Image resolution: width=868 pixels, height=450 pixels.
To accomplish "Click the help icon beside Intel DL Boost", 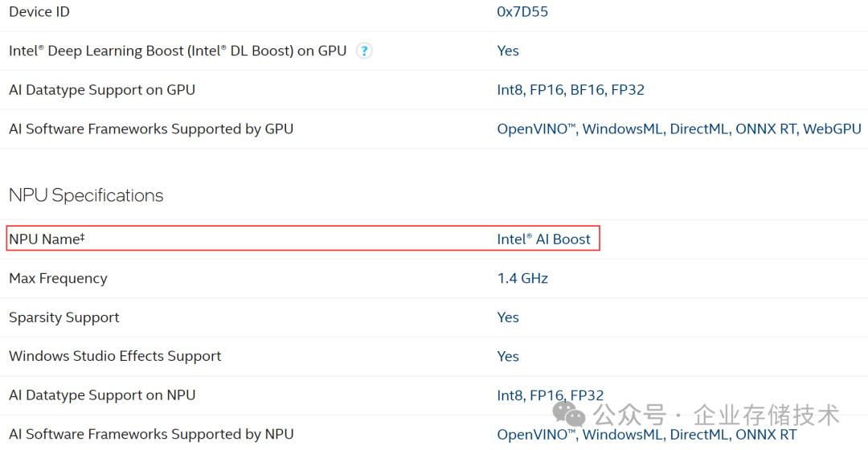I will [x=364, y=51].
